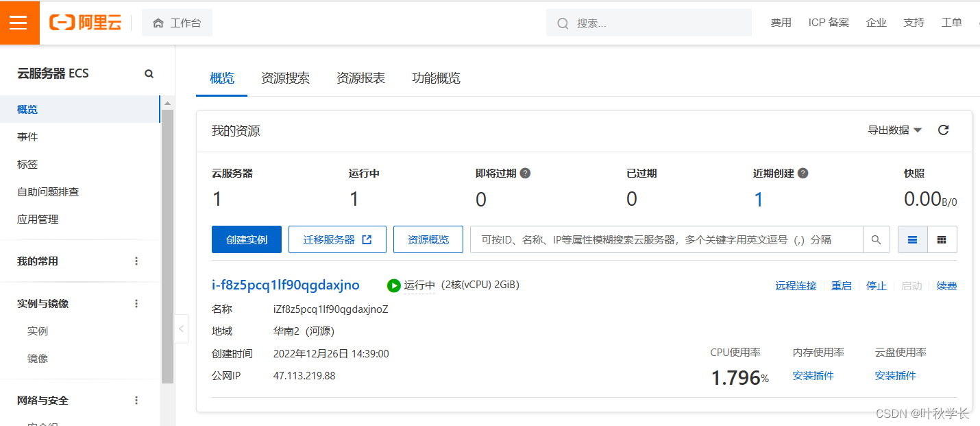Switch to the 功能概览 tab

point(436,78)
